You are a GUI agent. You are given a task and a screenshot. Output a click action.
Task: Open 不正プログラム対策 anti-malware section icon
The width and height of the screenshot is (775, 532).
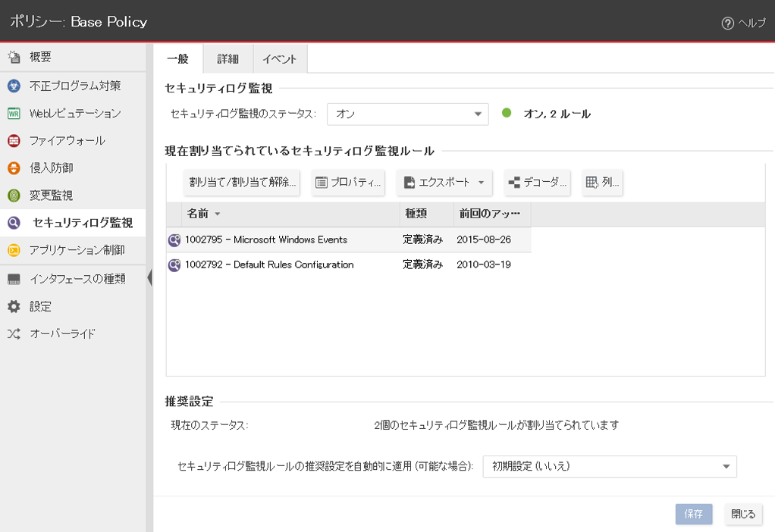coord(14,86)
